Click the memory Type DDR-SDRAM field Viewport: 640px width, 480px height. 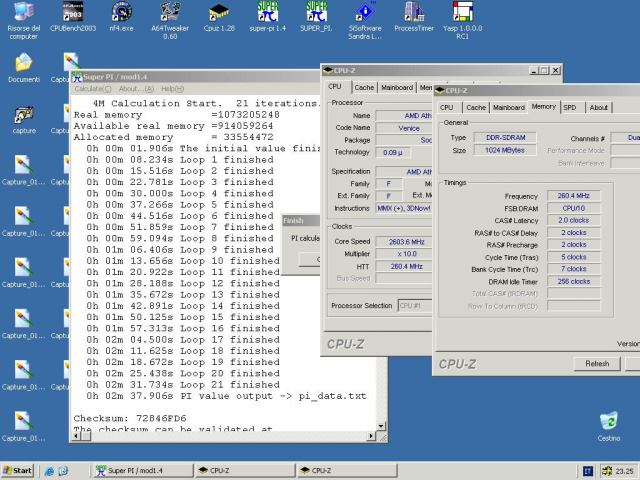pos(505,138)
